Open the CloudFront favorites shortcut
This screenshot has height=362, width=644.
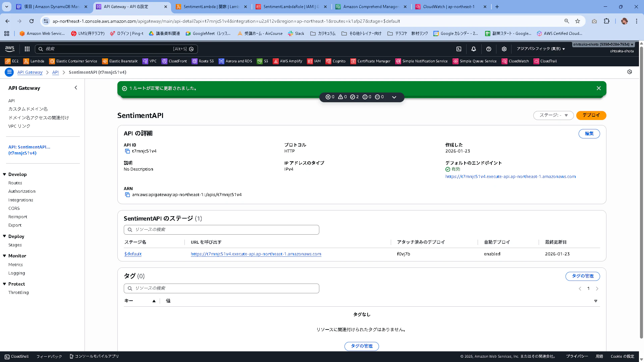pos(174,61)
